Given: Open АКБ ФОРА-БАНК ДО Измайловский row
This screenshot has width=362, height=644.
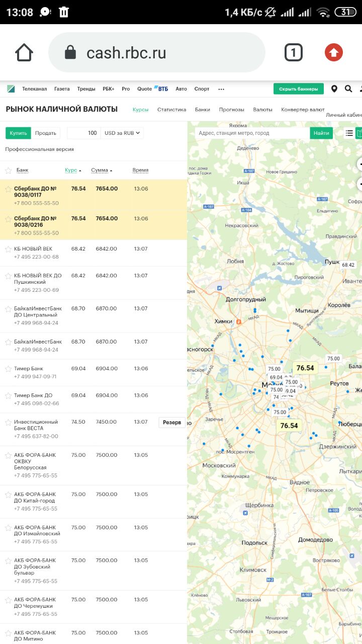Looking at the screenshot, I should [x=94, y=534].
